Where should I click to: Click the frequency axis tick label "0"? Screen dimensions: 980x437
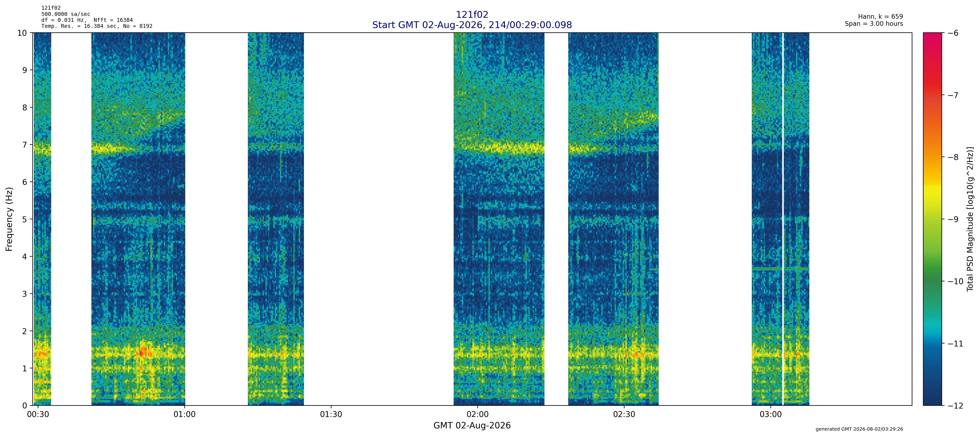[25, 406]
